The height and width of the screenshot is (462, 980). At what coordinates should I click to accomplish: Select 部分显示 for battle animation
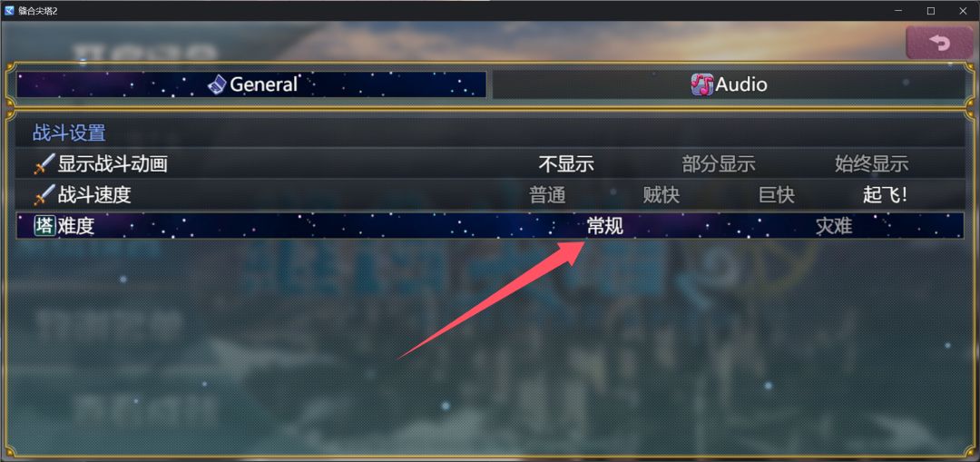(719, 164)
